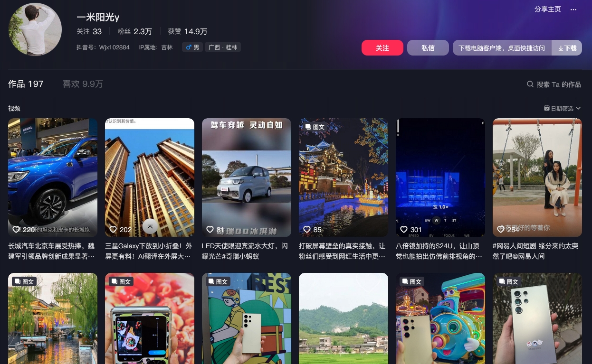
Task: Open the cartoon train and phone post
Action: (x=440, y=318)
